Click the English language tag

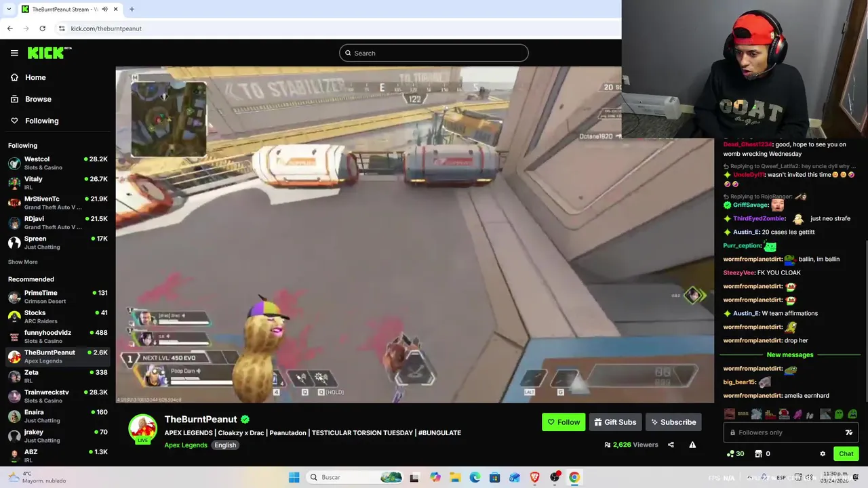pos(225,445)
